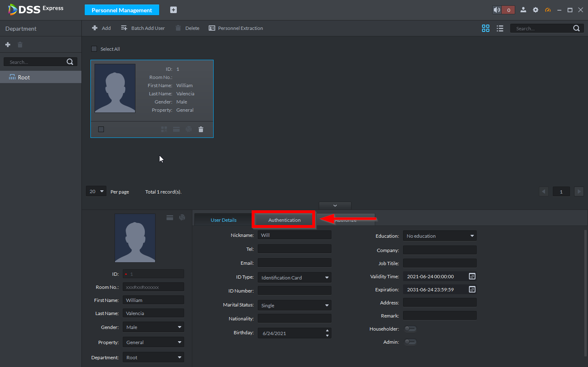Open the Education dropdown
The height and width of the screenshot is (367, 588).
click(439, 236)
